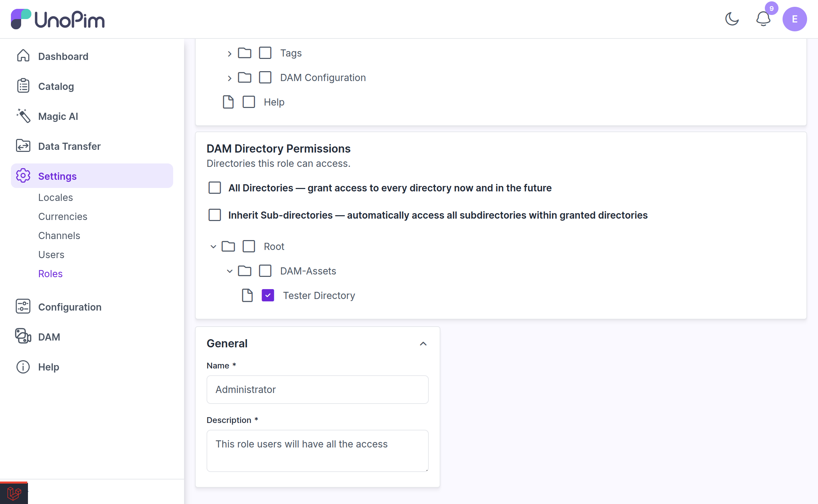Viewport: 818px width, 504px height.
Task: Click the DAM Configuration permission label
Action: click(323, 78)
